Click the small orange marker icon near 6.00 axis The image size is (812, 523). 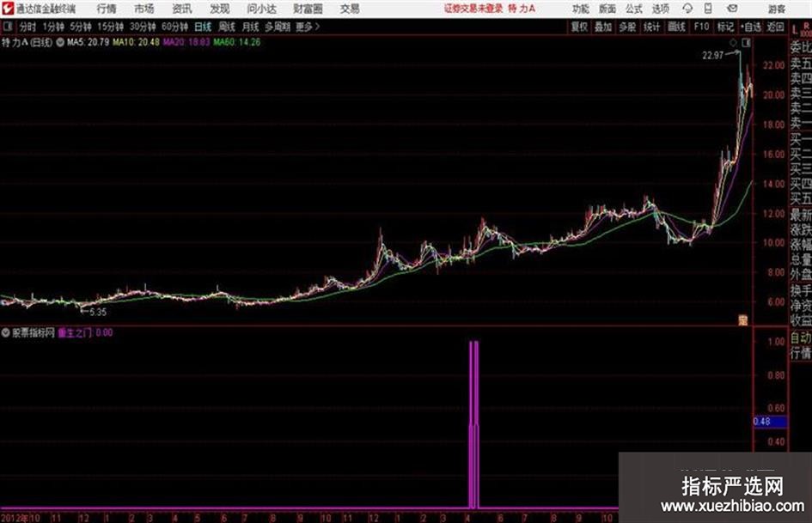pos(743,320)
